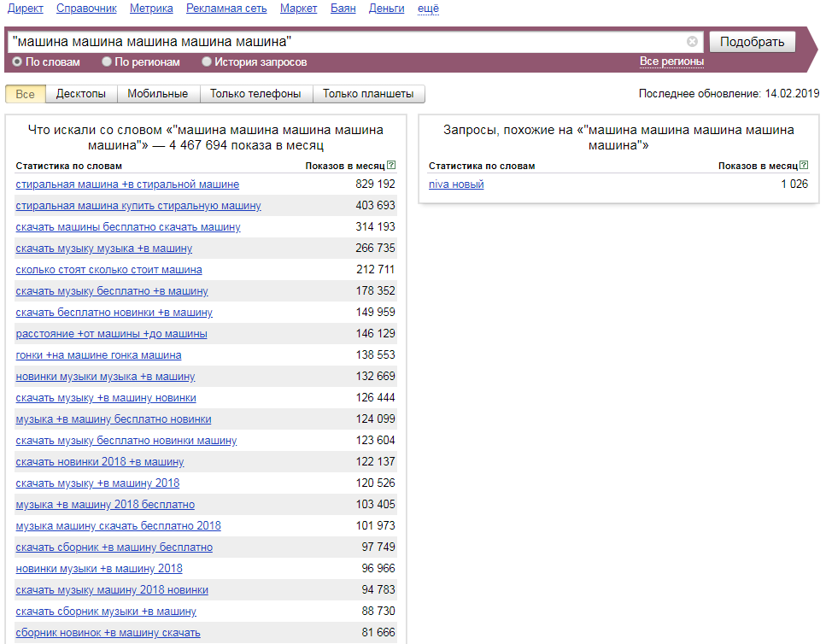Go to 'Рекламная сеть' in top menu

(x=226, y=9)
